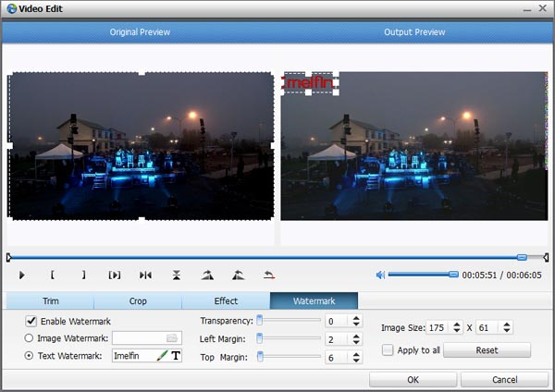Click the red undo arrow icon

click(269, 275)
